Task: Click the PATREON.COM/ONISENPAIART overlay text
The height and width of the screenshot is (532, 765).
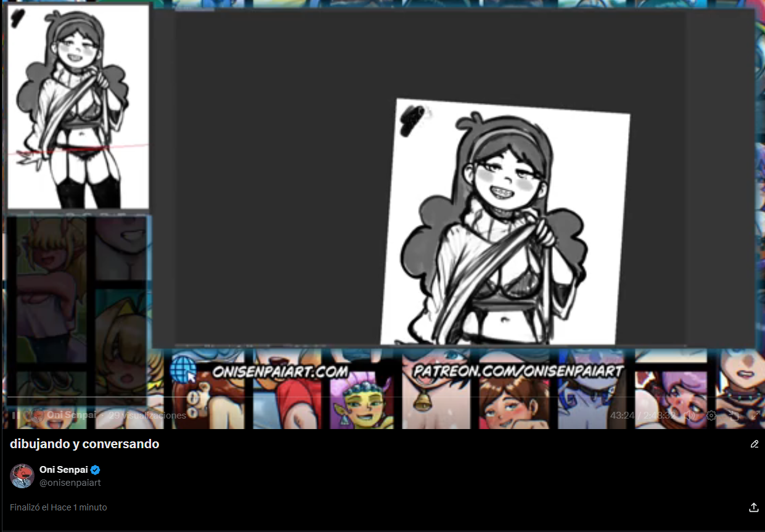Action: (x=518, y=371)
